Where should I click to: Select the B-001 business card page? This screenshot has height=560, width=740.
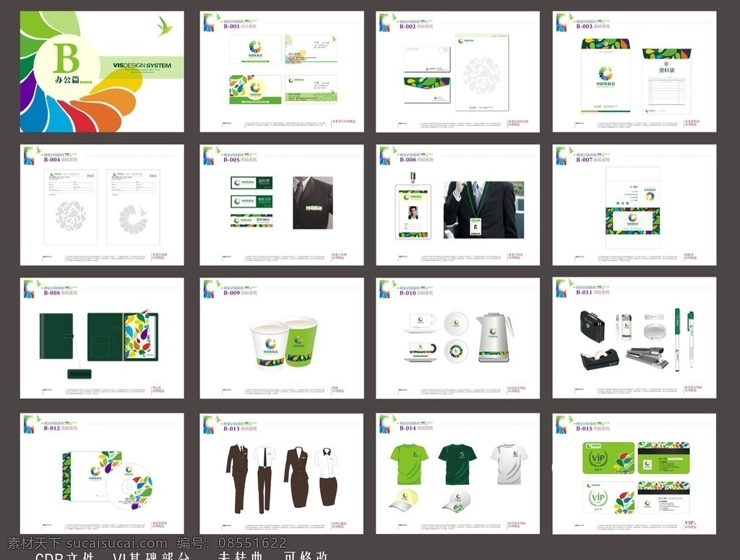pyautogui.click(x=282, y=72)
